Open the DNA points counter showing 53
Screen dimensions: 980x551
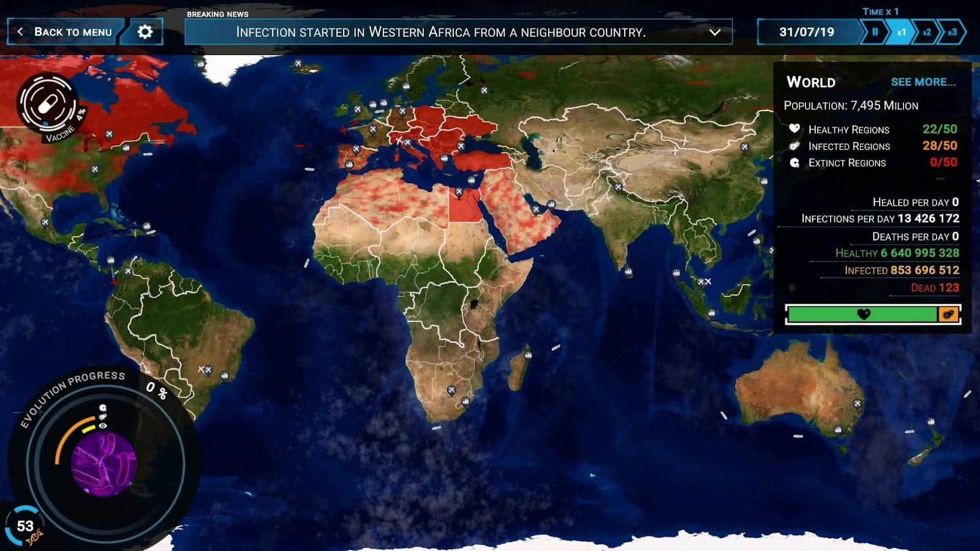click(24, 526)
